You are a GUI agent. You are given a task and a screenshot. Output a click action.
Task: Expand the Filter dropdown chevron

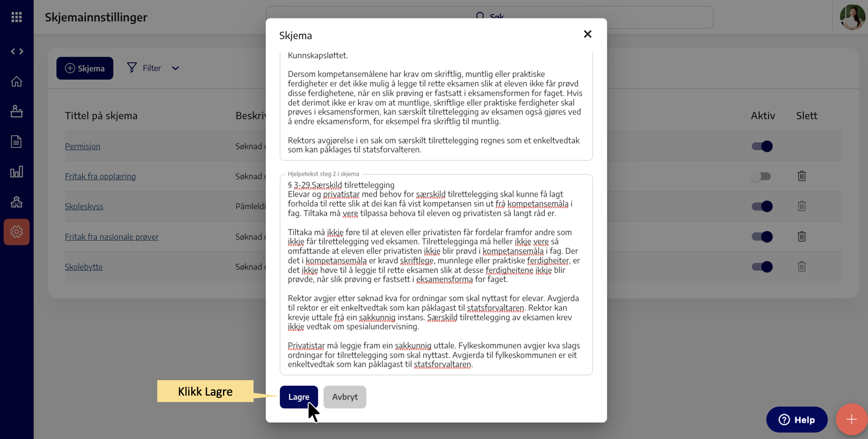point(175,68)
